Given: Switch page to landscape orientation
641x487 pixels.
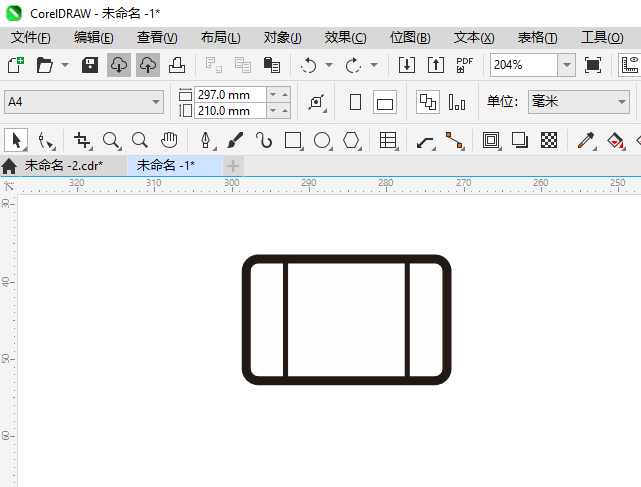Looking at the screenshot, I should [385, 102].
